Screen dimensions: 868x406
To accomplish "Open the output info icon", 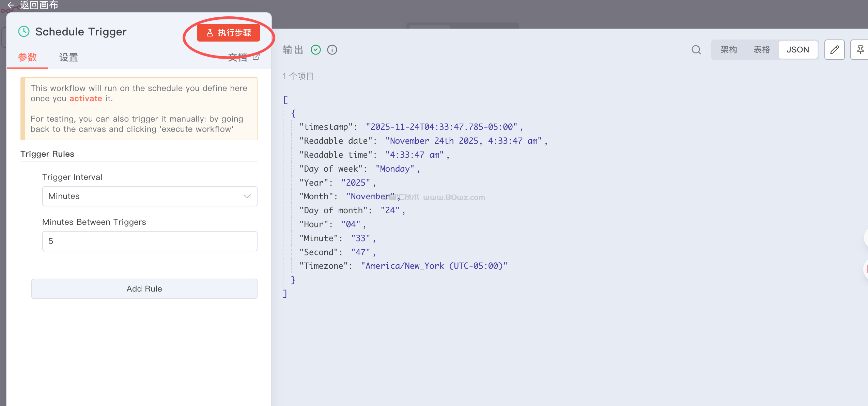I will click(332, 50).
